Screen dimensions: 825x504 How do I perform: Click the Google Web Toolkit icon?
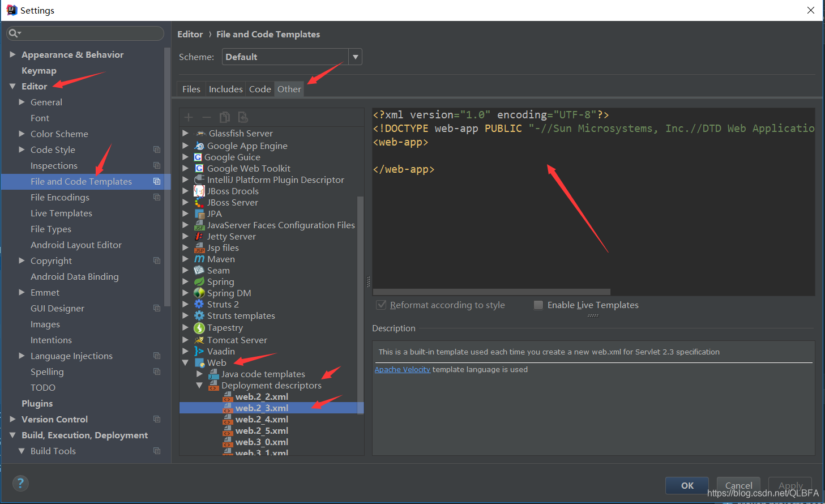point(199,169)
